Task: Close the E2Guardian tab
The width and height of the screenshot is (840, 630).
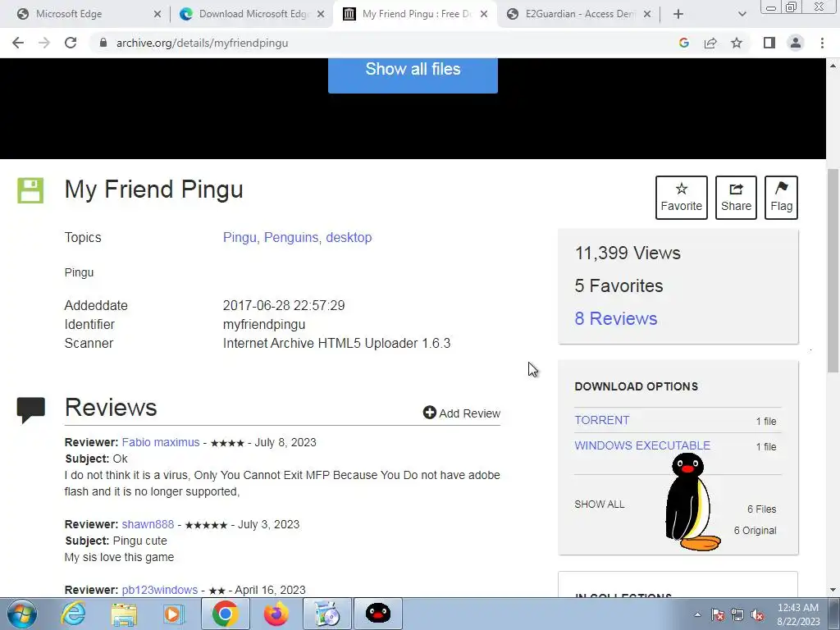Action: click(647, 14)
